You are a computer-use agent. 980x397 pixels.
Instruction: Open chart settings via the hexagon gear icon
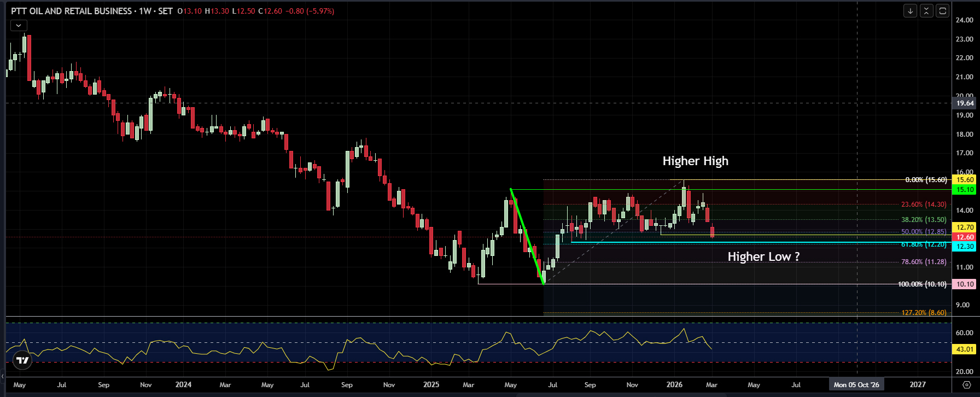[x=966, y=385]
